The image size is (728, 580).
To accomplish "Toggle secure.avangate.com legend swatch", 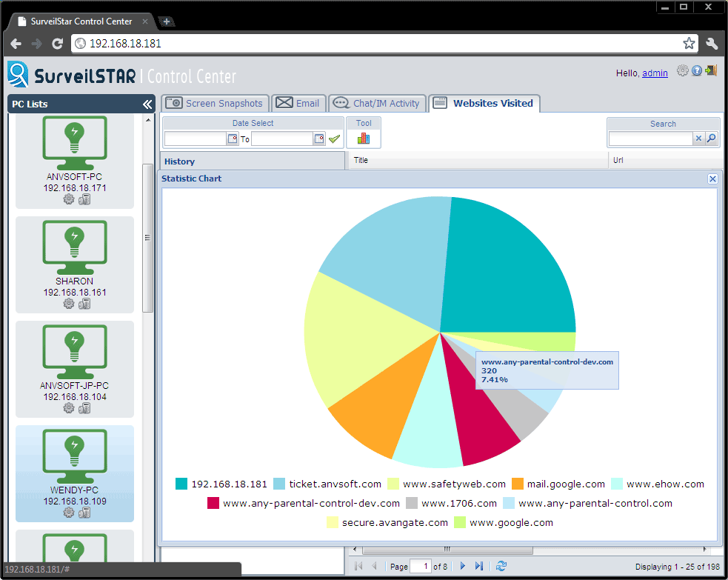I will click(x=333, y=522).
